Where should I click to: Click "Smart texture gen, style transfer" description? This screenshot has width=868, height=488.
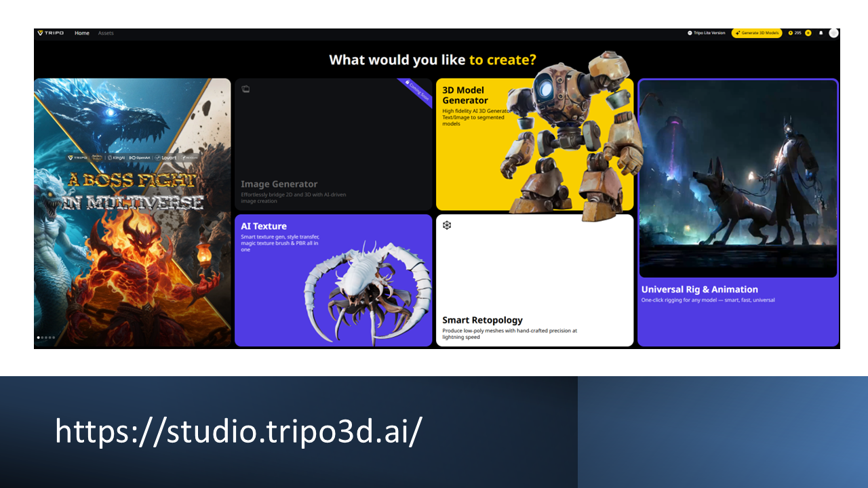280,243
